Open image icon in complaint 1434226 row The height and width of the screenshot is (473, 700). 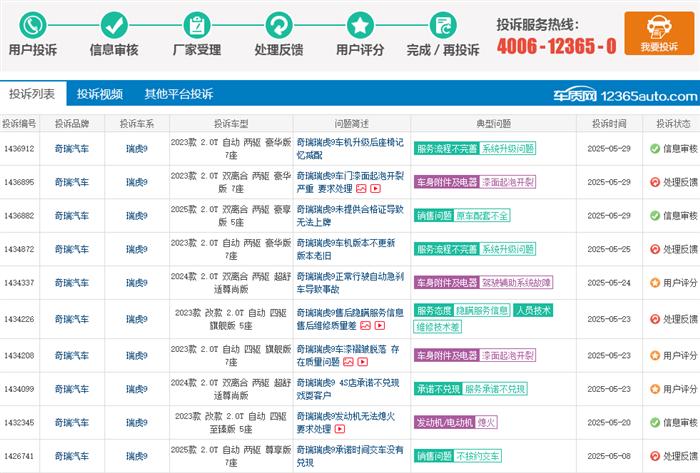click(x=365, y=326)
